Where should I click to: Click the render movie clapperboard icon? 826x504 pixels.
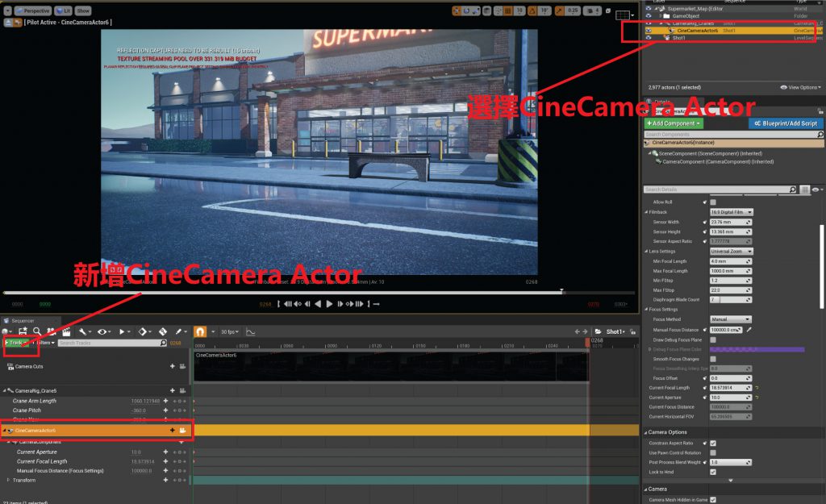[x=66, y=331]
